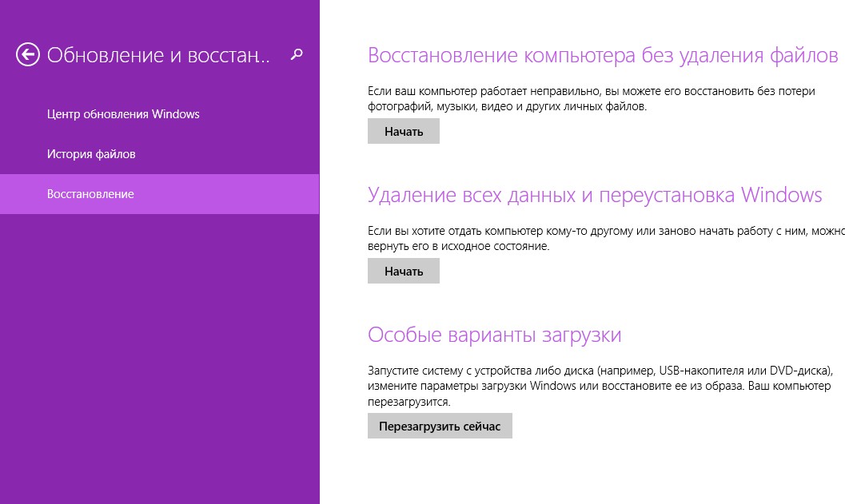The image size is (845, 504).
Task: Open Центр обновления Windows section
Action: [x=123, y=114]
